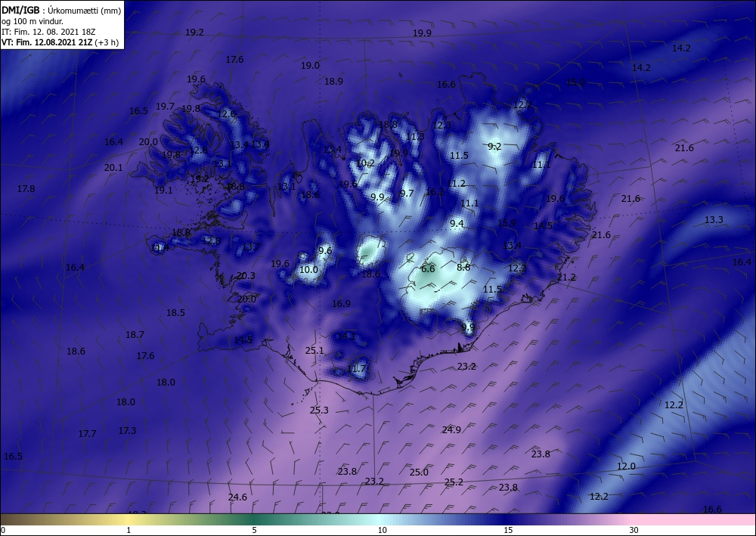
Task: Click the map value "13.3"
Action: coord(714,220)
